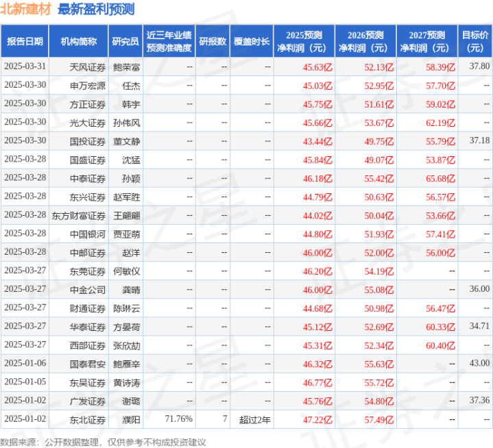
Task: Click institution name 东莞证券
Action: (x=87, y=271)
